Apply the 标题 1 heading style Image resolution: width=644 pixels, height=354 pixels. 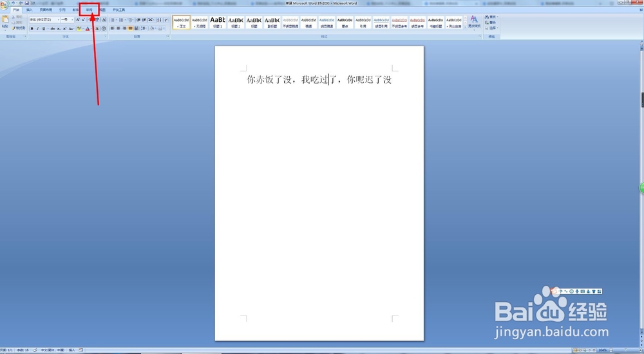pyautogui.click(x=217, y=23)
